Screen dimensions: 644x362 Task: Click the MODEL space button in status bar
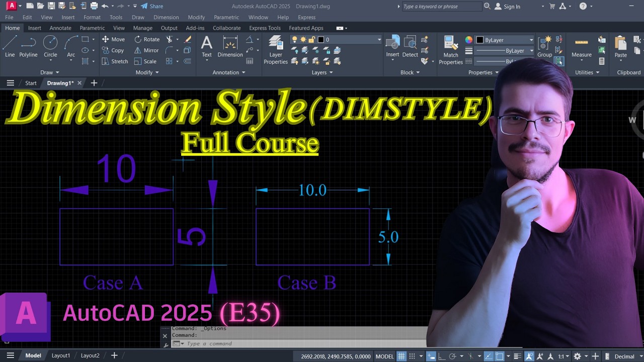(x=385, y=356)
